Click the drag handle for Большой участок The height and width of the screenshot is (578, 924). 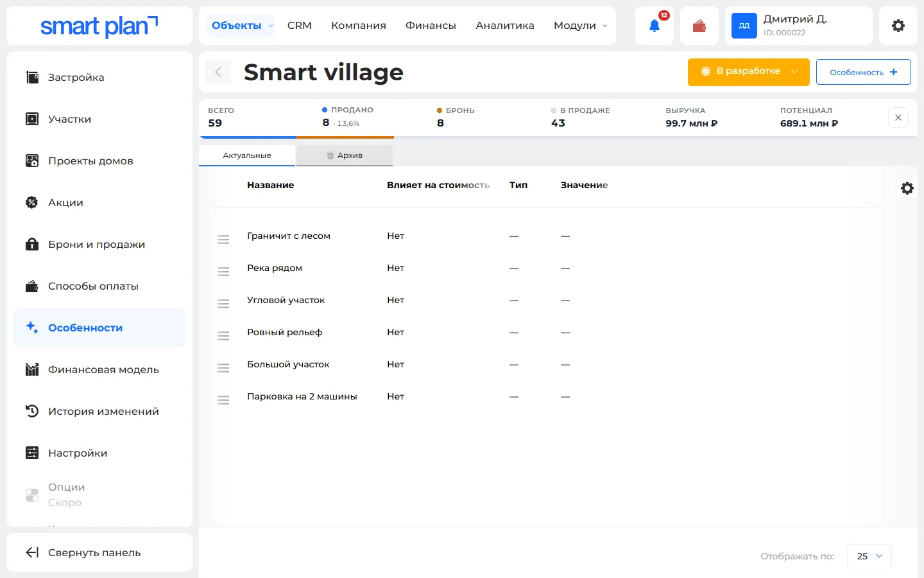tap(223, 368)
